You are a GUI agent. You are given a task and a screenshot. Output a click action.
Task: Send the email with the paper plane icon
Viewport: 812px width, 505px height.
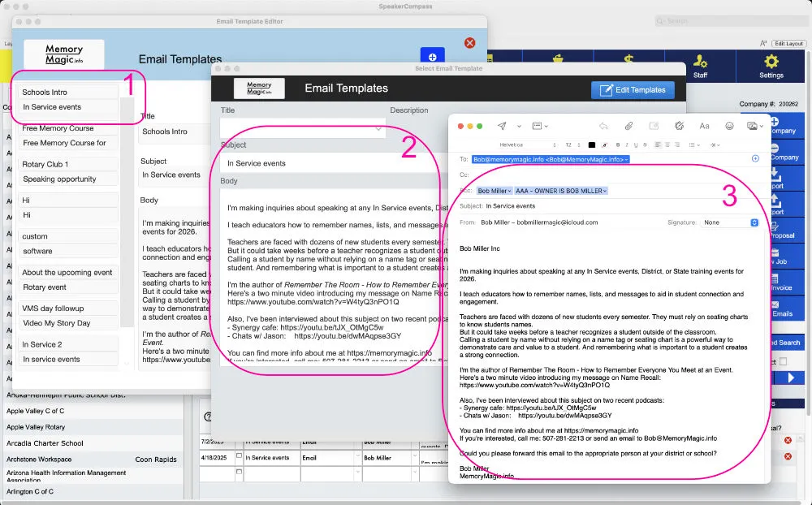(x=502, y=126)
